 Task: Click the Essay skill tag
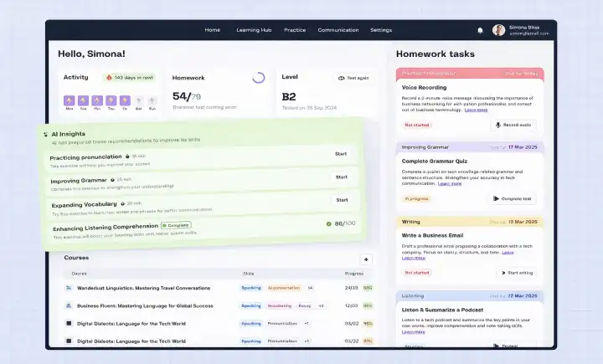pos(305,306)
